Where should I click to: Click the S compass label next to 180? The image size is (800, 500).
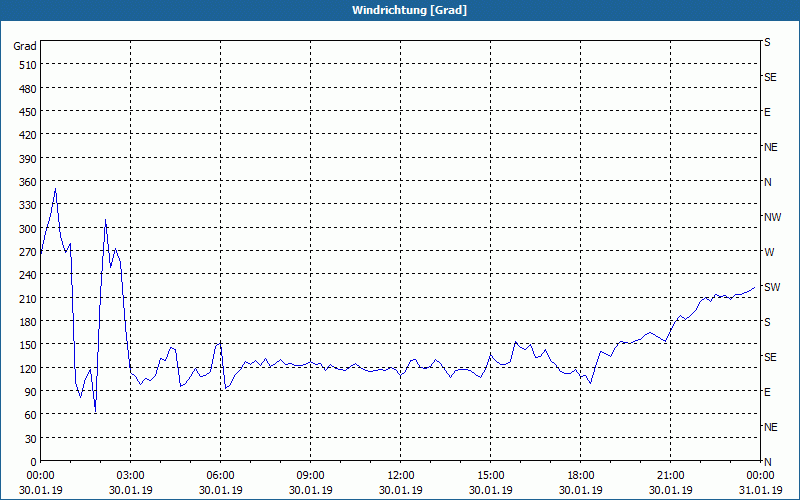pos(767,322)
